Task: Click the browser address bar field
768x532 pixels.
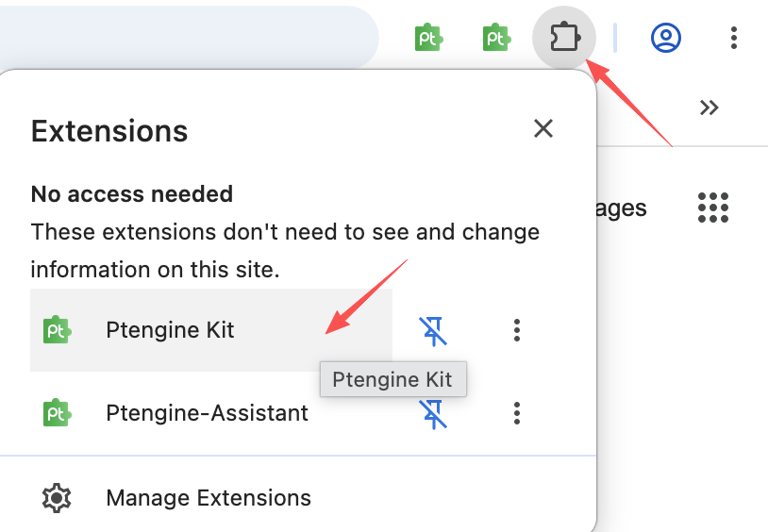Action: click(189, 37)
